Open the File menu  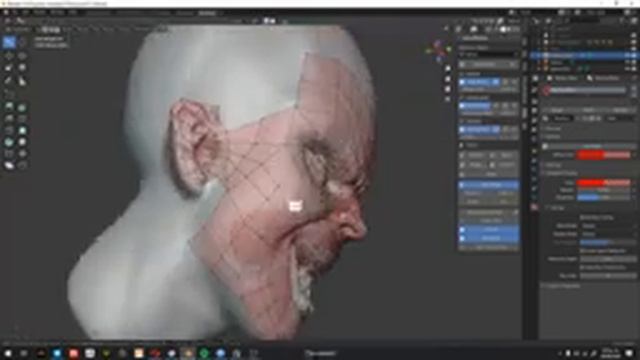(x=15, y=13)
